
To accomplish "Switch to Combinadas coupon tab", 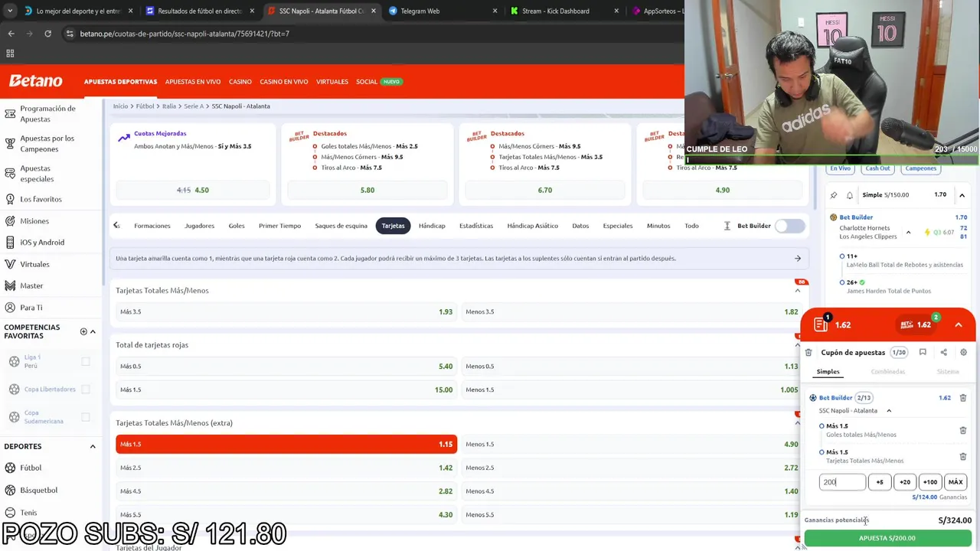I will 888,372.
